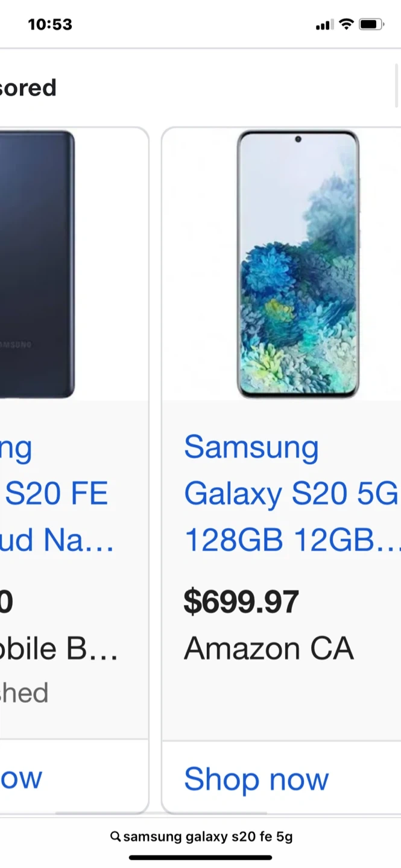Tap the partially visible price on left card
The height and width of the screenshot is (868, 401).
(6, 602)
